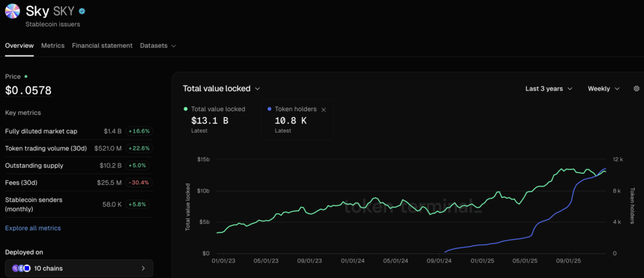Open the Financial statement tab
Screen dimensions: 644x278
pos(102,46)
